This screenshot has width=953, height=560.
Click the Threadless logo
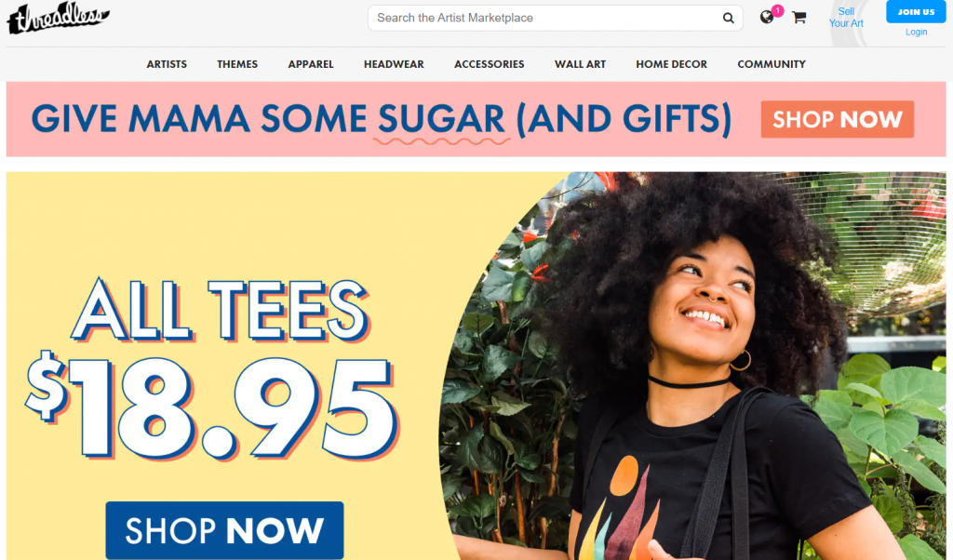point(59,18)
